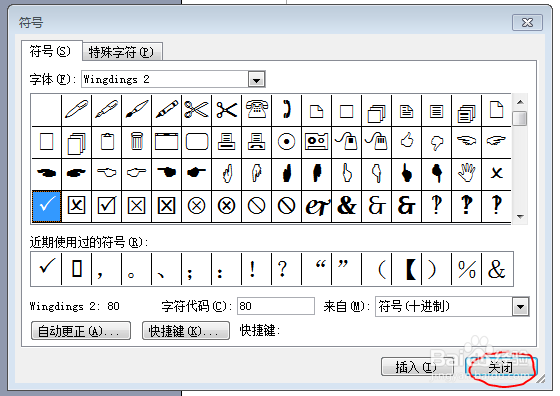Pick the black lenticular bracket in recent symbols
This screenshot has height=396, width=560.
coord(406,269)
